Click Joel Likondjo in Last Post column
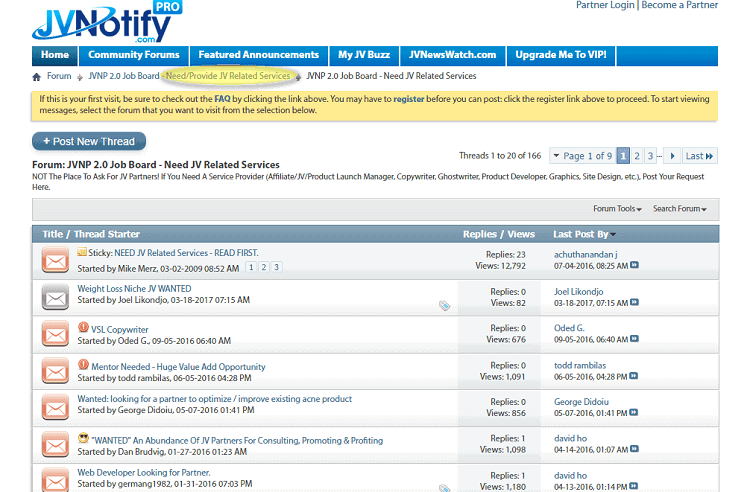Image resolution: width=750 pixels, height=492 pixels. [578, 292]
